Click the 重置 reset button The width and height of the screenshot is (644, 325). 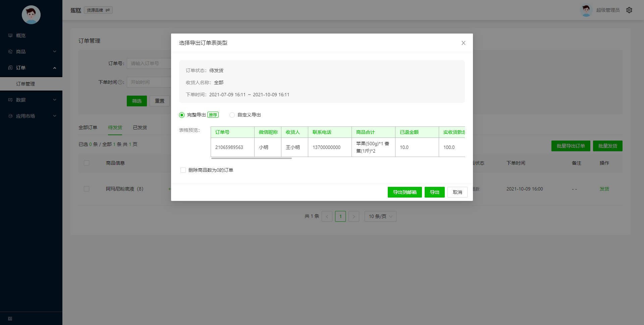[160, 101]
